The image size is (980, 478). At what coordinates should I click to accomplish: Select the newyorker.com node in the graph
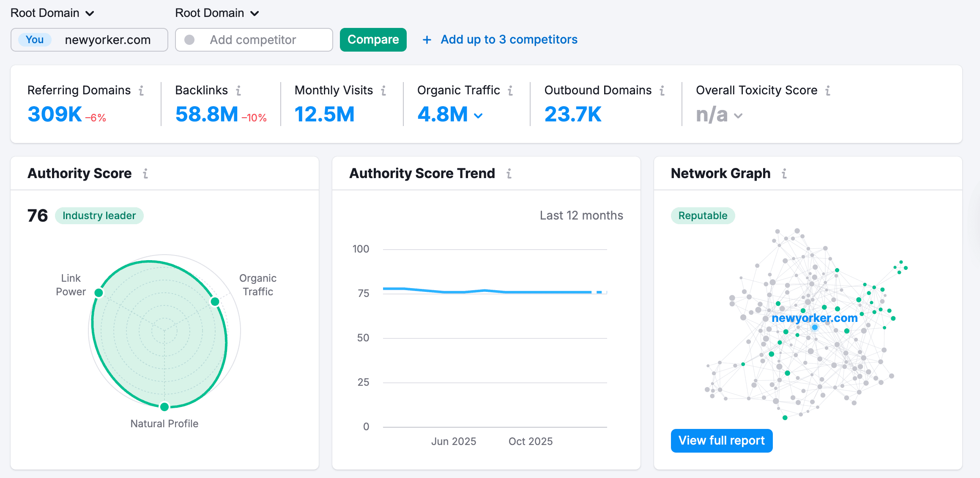[x=814, y=327]
